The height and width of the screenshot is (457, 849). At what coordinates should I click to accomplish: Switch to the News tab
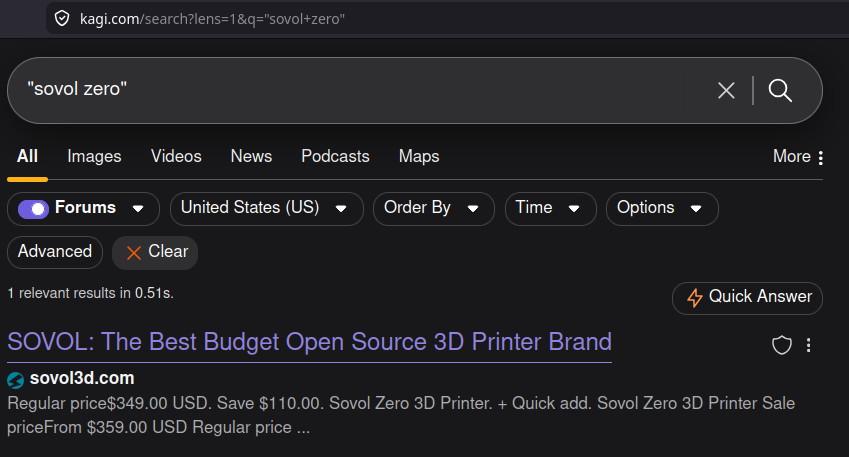click(x=251, y=156)
